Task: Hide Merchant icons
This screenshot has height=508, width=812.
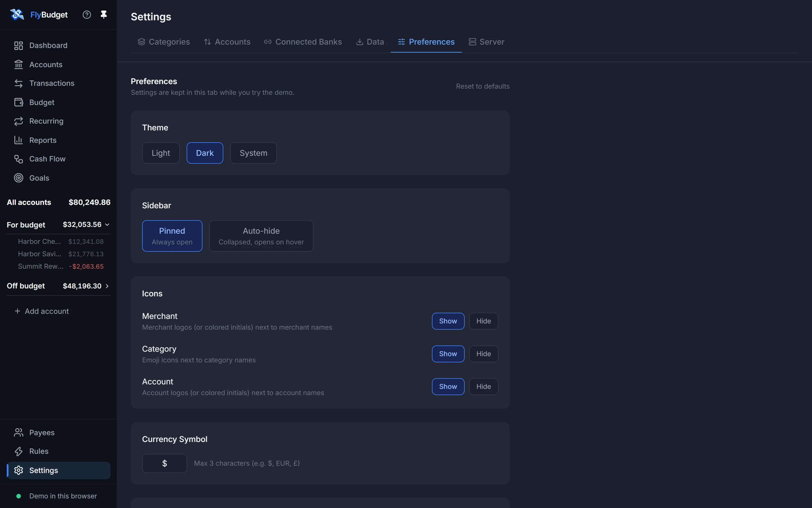Action: [484, 321]
